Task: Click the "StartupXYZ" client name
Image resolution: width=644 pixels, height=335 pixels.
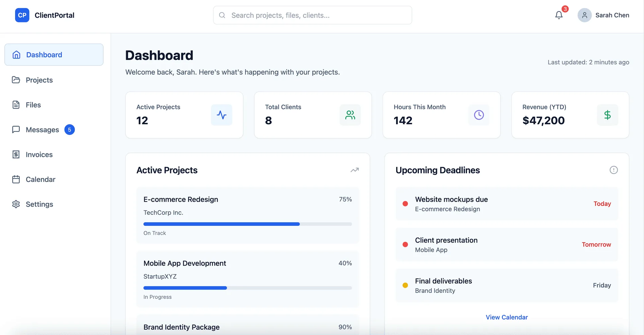Action: (x=160, y=276)
